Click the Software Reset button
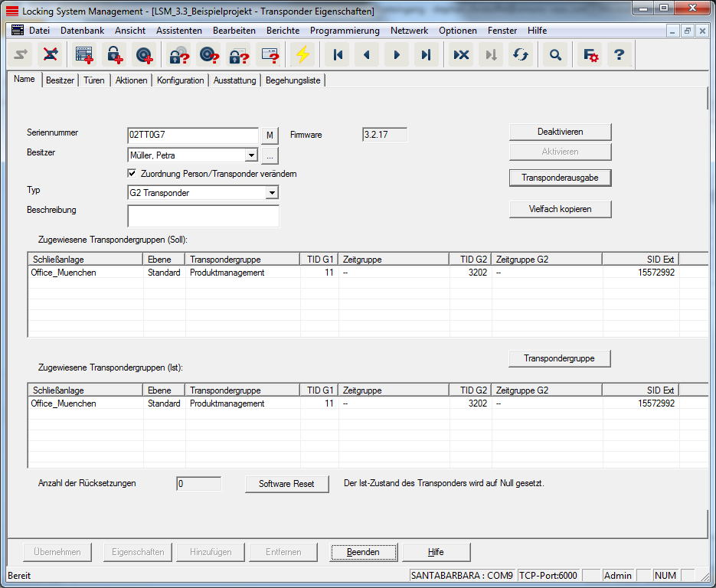716x588 pixels. (286, 484)
